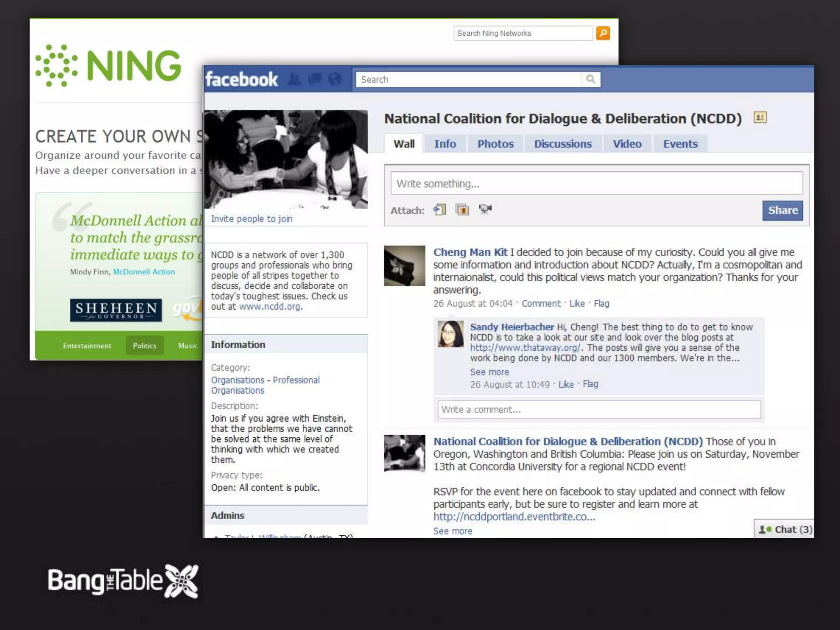Expand Sandy Heierbacher's reply with See more

click(489, 372)
